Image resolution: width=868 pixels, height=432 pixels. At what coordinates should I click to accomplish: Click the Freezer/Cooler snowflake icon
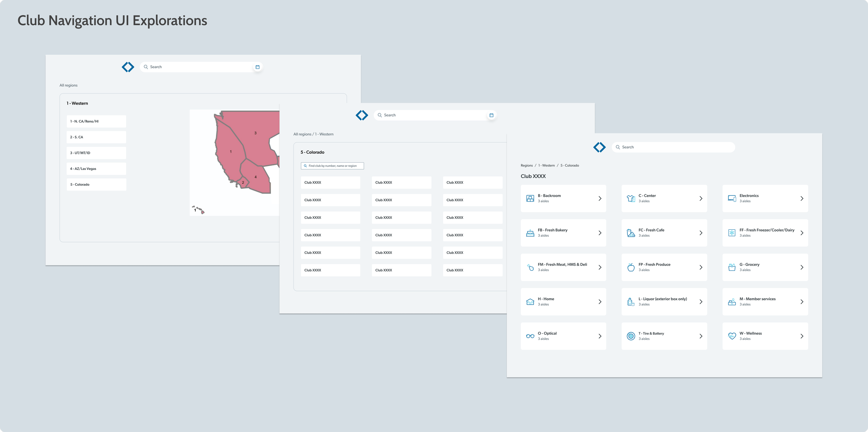[x=732, y=233]
